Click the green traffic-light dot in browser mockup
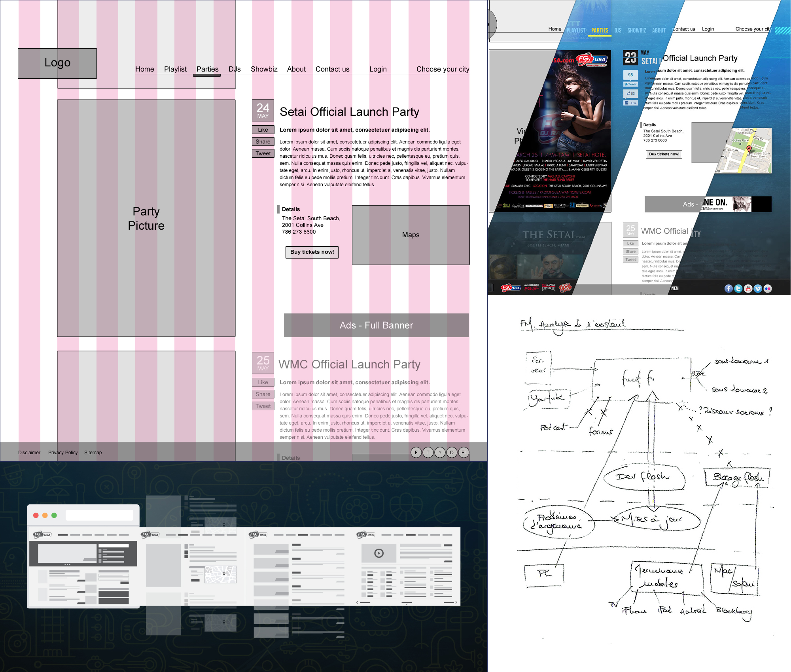 pyautogui.click(x=54, y=515)
